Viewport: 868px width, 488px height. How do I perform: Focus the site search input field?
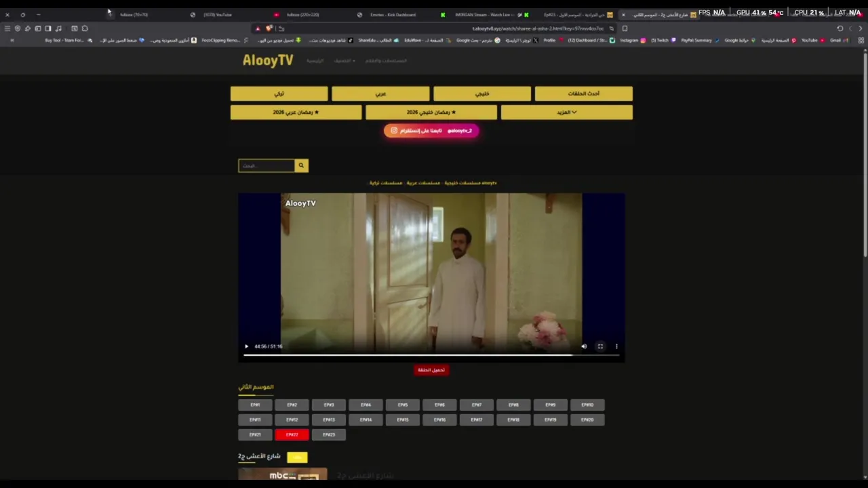(x=267, y=165)
